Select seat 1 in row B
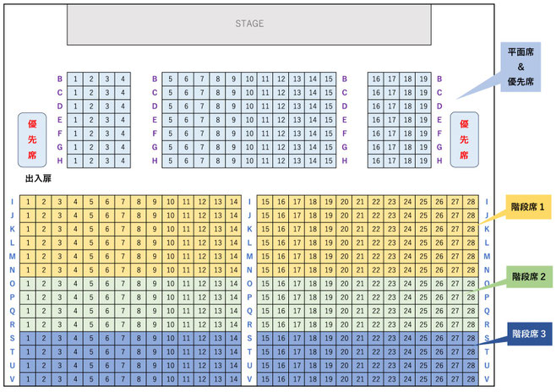Screen dimensions: 556x392 click(x=75, y=79)
